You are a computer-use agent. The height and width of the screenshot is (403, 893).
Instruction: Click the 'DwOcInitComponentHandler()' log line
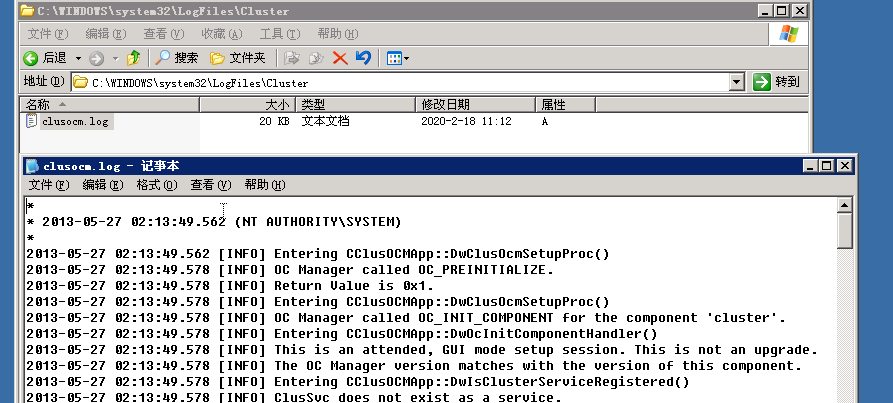click(342, 334)
